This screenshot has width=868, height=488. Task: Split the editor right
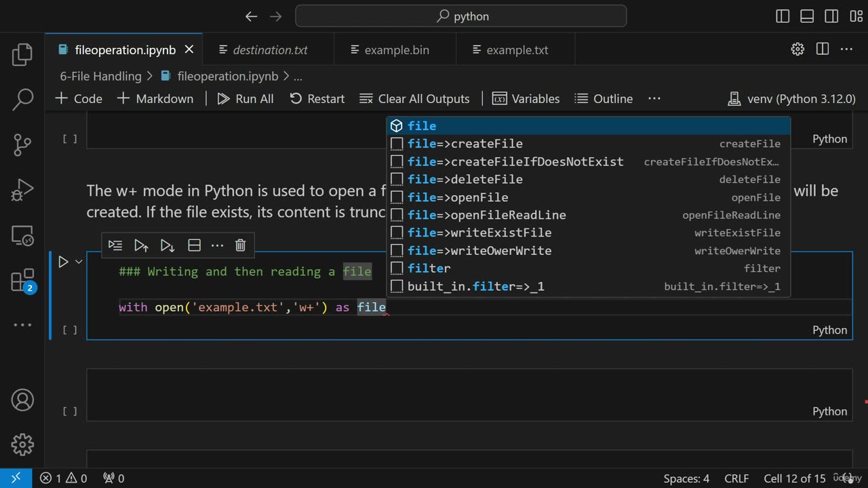[x=823, y=49]
